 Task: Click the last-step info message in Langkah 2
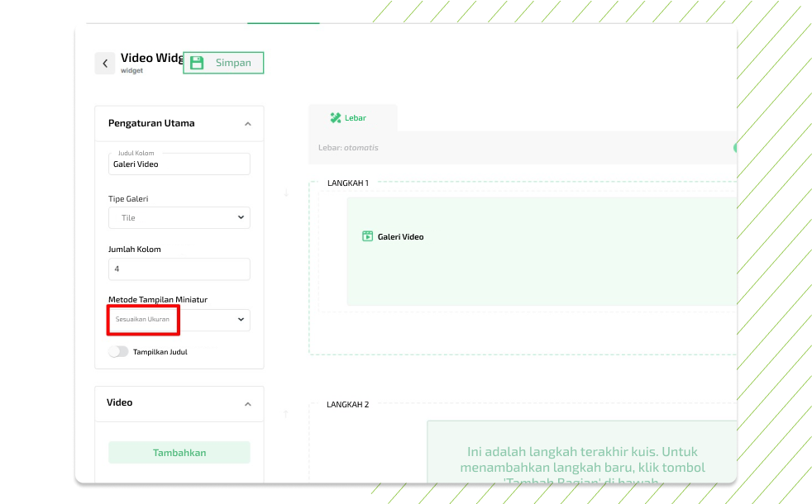pos(582,459)
